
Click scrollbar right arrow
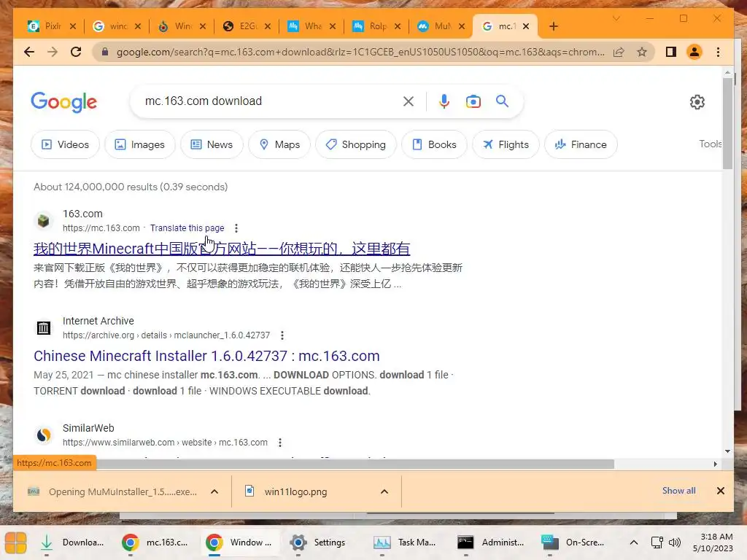pyautogui.click(x=715, y=464)
